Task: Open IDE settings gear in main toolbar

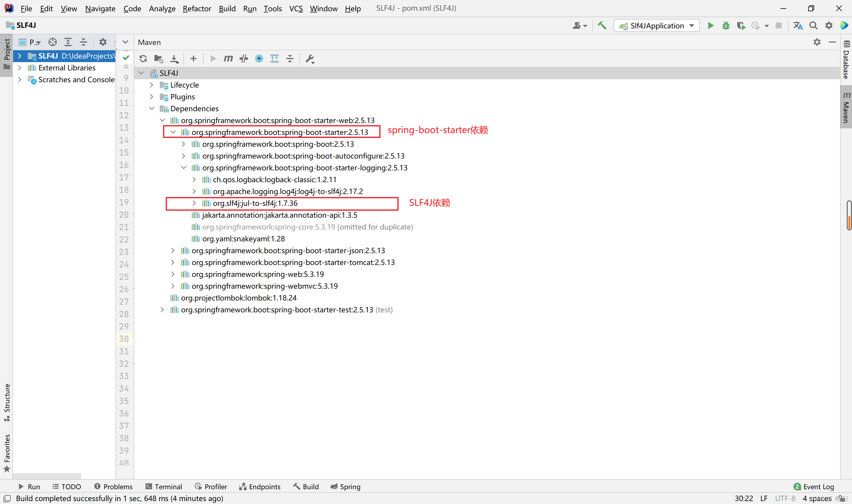Action: point(829,25)
